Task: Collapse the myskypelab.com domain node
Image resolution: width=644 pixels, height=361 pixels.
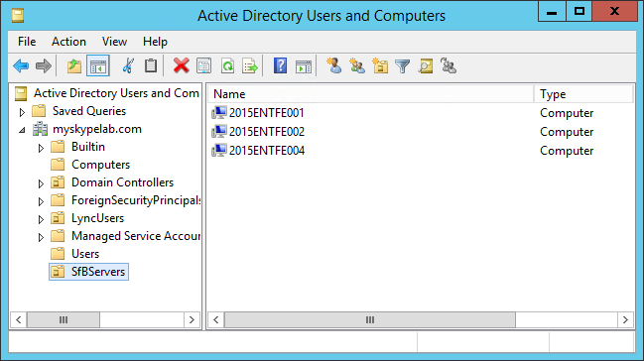Action: coord(22,130)
